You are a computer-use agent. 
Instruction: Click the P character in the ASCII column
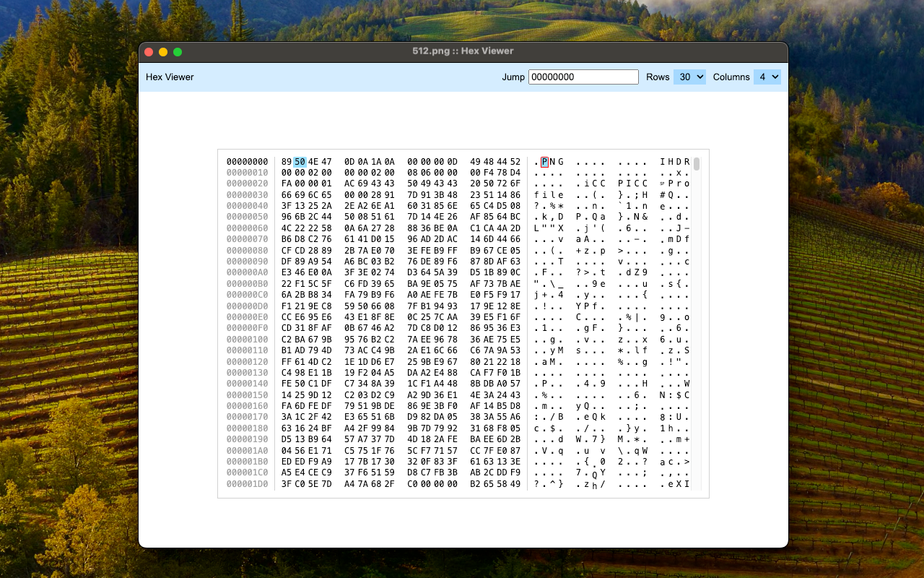[x=545, y=161]
